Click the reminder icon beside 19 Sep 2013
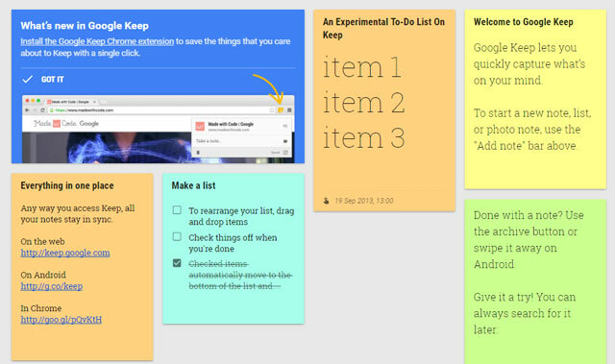 [x=326, y=201]
